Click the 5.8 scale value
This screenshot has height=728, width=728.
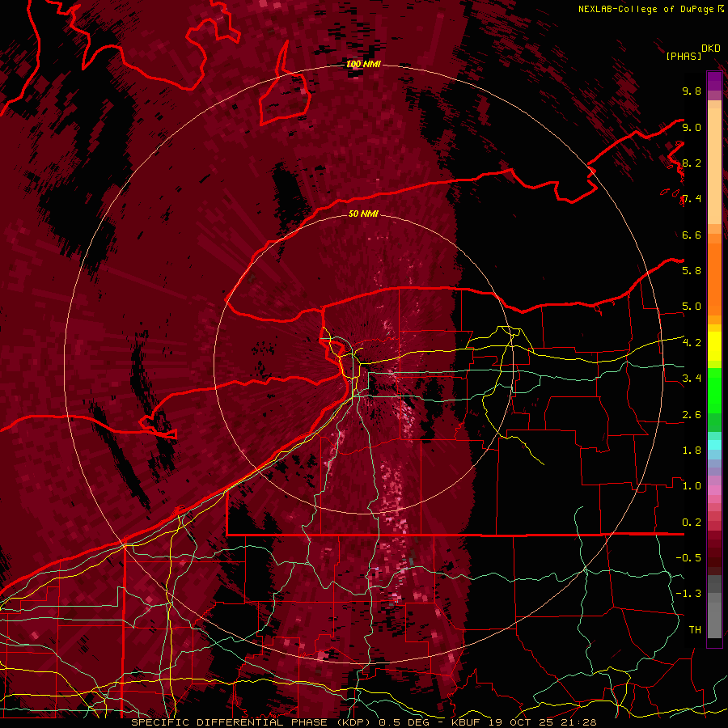(692, 270)
